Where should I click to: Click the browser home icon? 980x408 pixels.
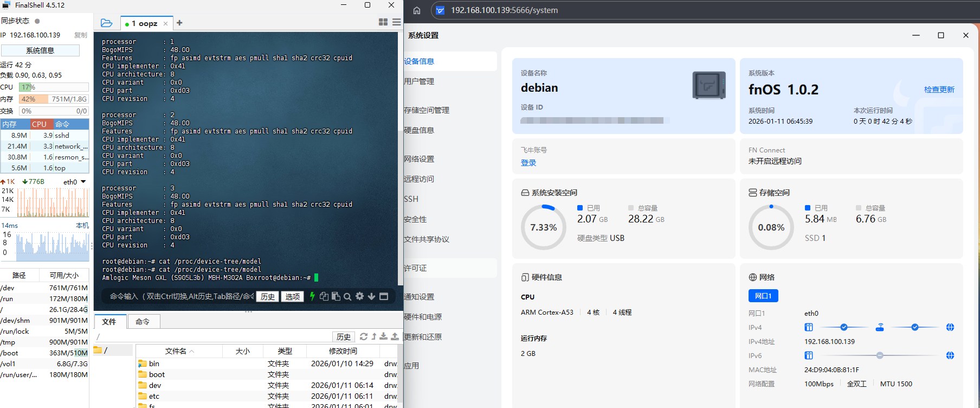coord(417,10)
